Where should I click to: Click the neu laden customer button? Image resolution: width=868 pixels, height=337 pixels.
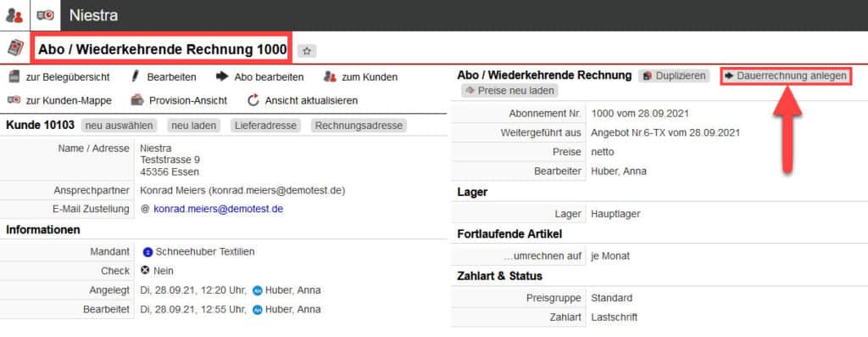click(x=194, y=126)
